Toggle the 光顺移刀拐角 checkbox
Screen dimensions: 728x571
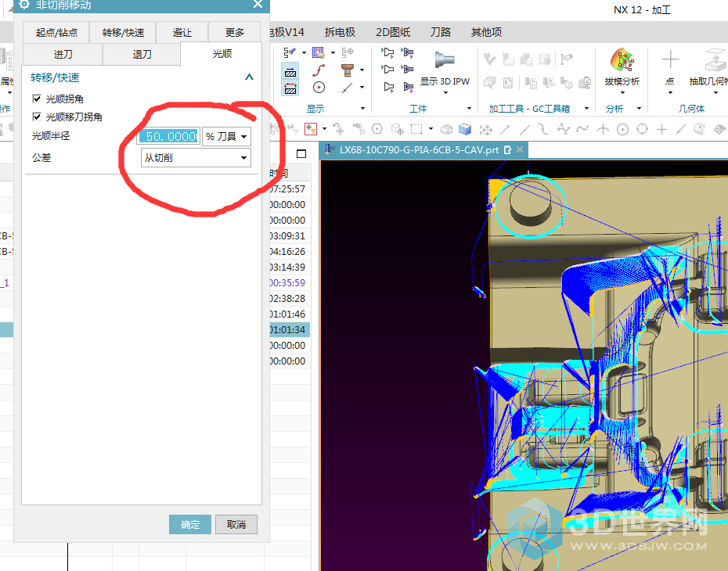coord(37,117)
